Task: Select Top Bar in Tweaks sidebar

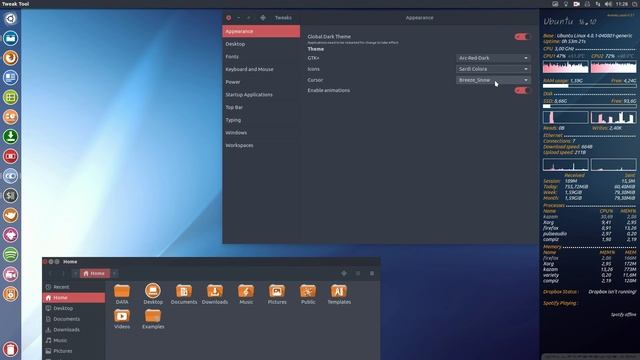Action: coord(261,107)
